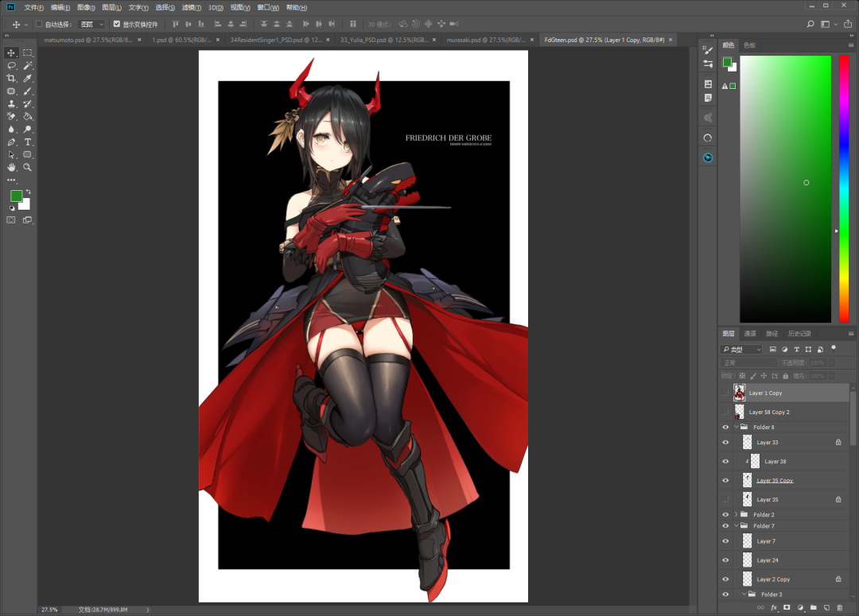Select the Blur tool

pos(11,130)
